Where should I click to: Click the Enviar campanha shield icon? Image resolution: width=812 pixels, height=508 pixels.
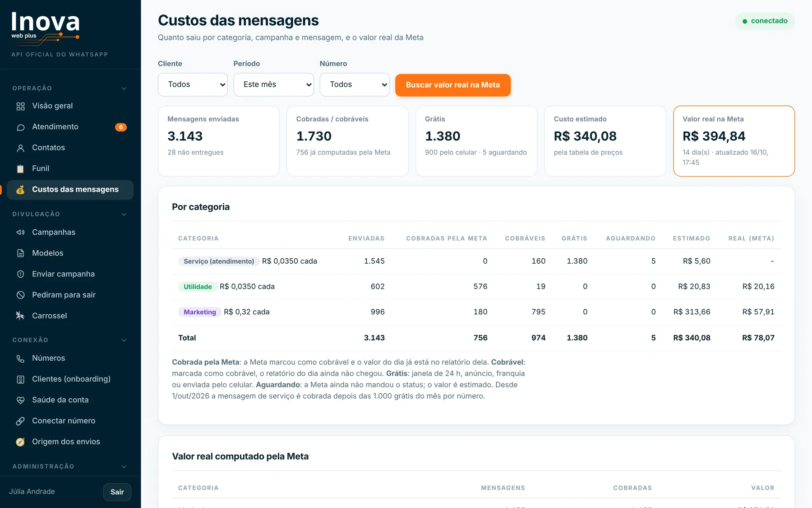coord(20,274)
